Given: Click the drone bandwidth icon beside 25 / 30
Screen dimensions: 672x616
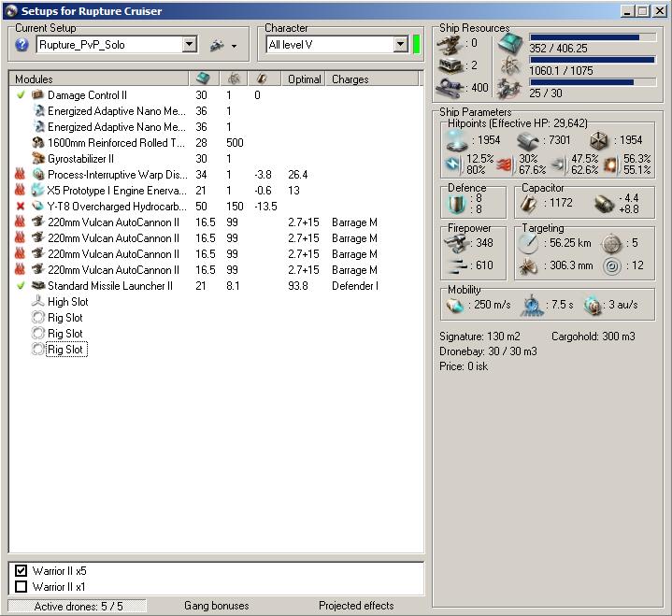Looking at the screenshot, I should tap(509, 89).
